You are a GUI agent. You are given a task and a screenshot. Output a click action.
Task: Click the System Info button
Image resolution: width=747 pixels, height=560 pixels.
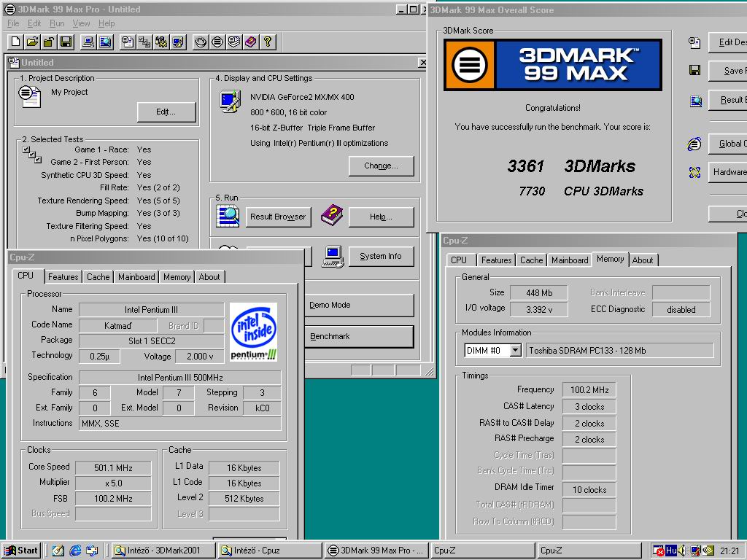coord(381,256)
